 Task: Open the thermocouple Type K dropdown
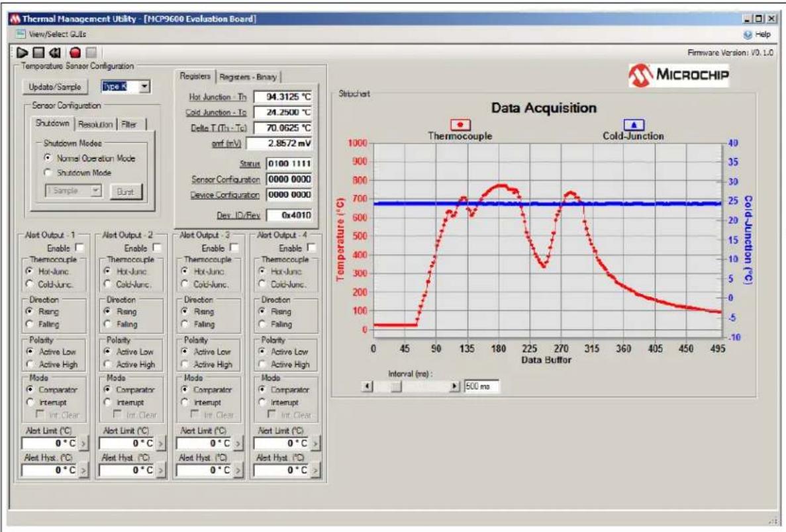pyautogui.click(x=144, y=87)
